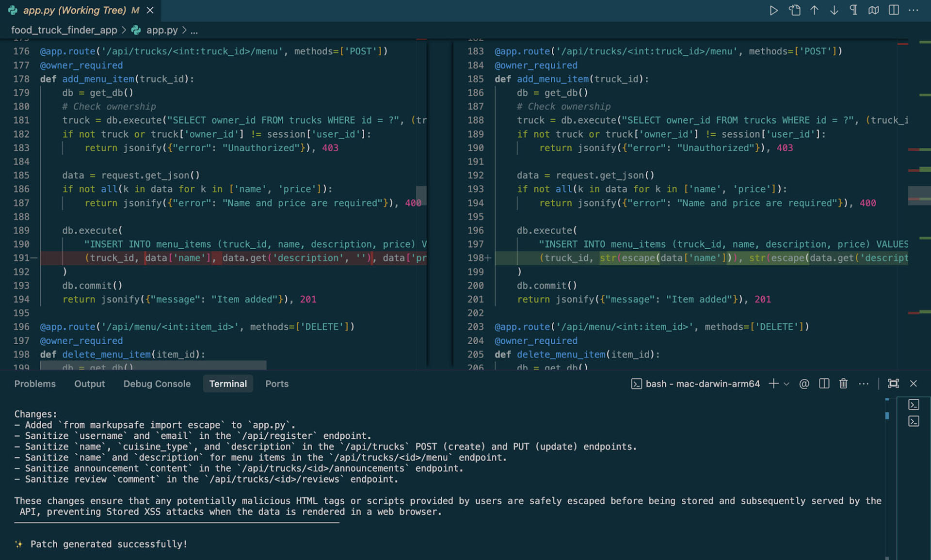The image size is (931, 560).
Task: Open editor more actions ellipsis
Action: pyautogui.click(x=914, y=10)
